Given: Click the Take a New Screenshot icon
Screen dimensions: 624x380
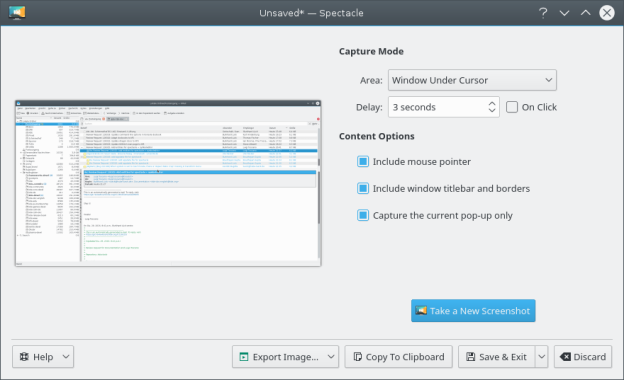Looking at the screenshot, I should [x=421, y=310].
